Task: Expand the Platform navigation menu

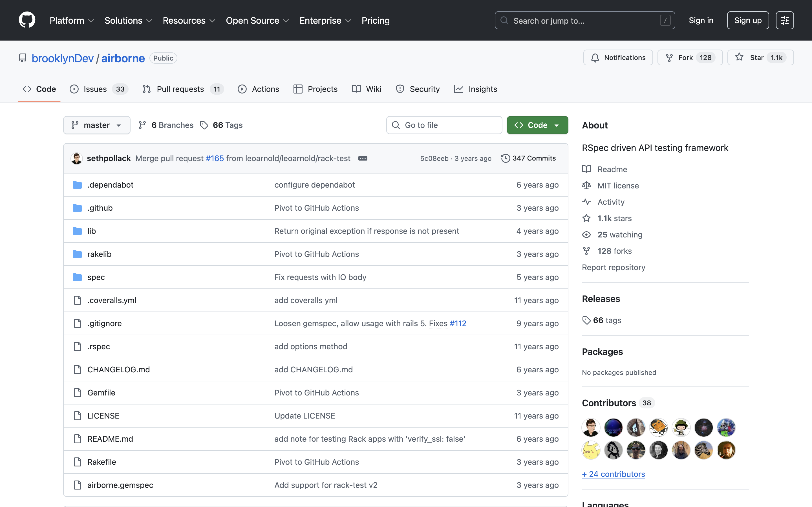Action: click(x=71, y=21)
